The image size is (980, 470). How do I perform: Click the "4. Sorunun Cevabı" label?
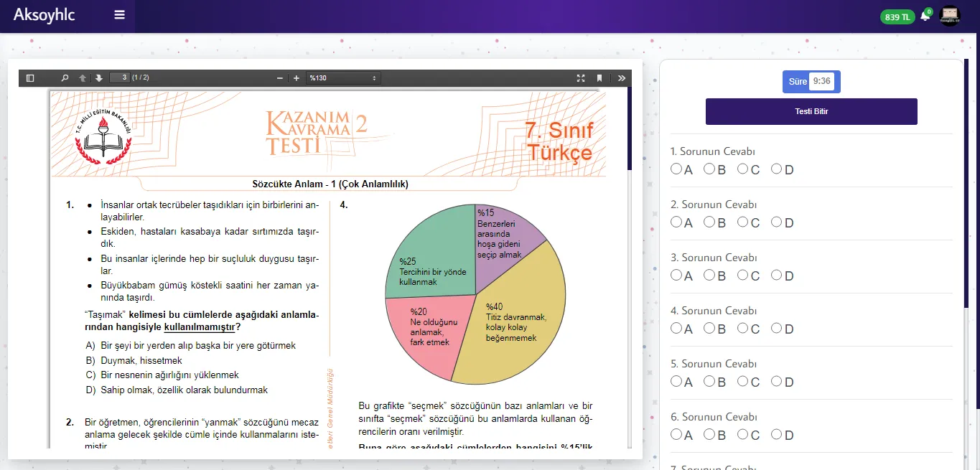(713, 311)
